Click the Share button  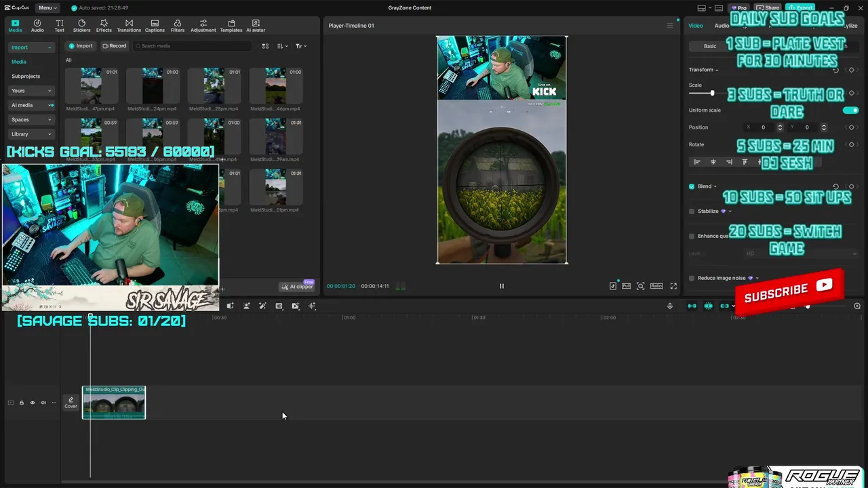pyautogui.click(x=769, y=7)
